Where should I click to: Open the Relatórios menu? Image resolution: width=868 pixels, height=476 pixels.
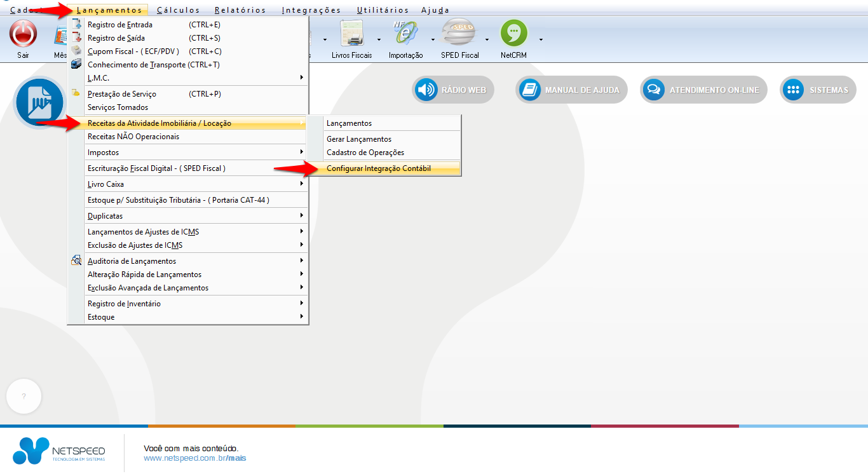(x=240, y=10)
